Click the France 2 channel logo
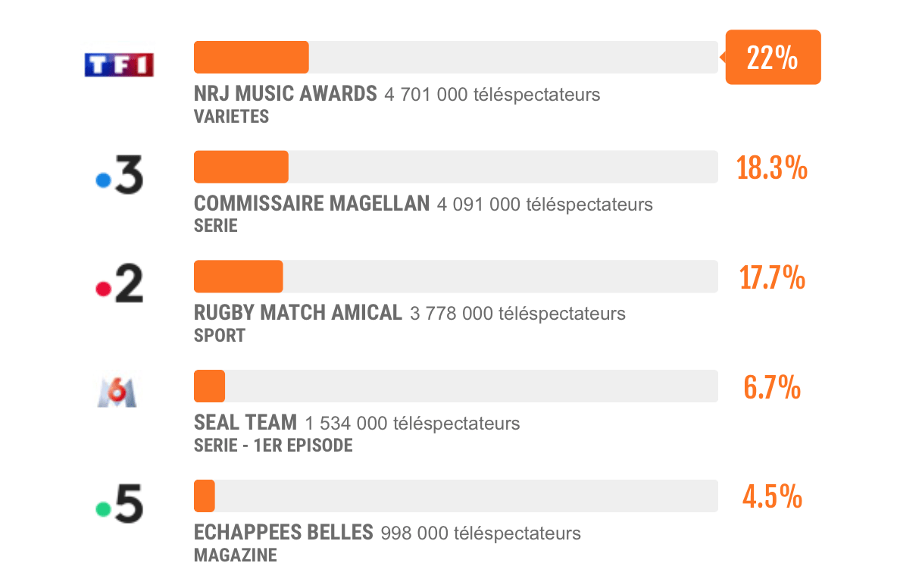897x588 pixels. [x=119, y=283]
